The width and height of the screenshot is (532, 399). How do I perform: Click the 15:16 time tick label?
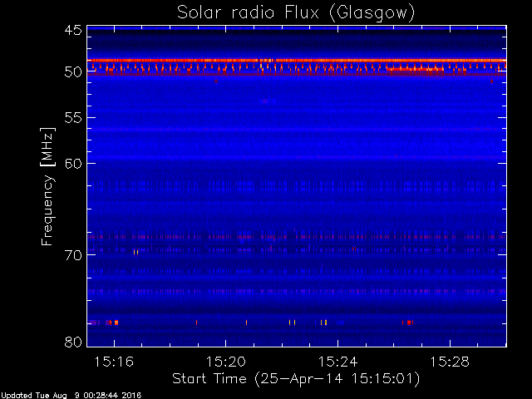pyautogui.click(x=114, y=362)
